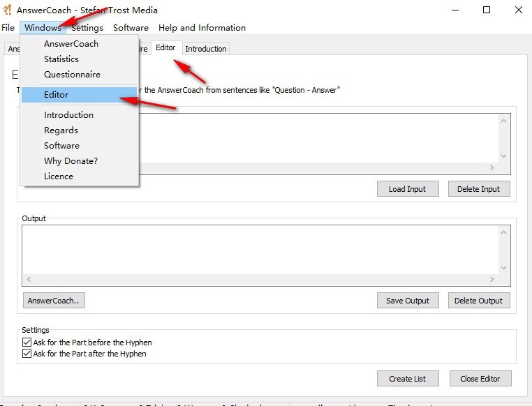Click the AnswerCoach.. button under Output
The height and width of the screenshot is (406, 532).
click(54, 301)
